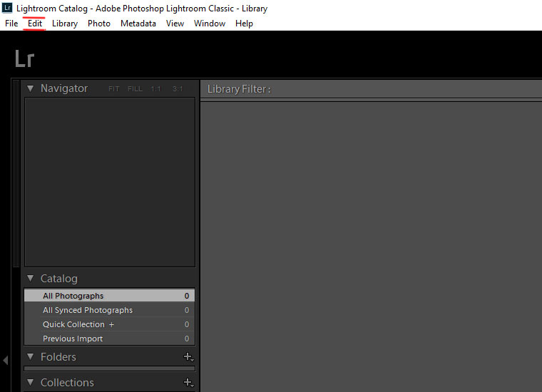Click the Lr identity plate logo

(x=24, y=58)
